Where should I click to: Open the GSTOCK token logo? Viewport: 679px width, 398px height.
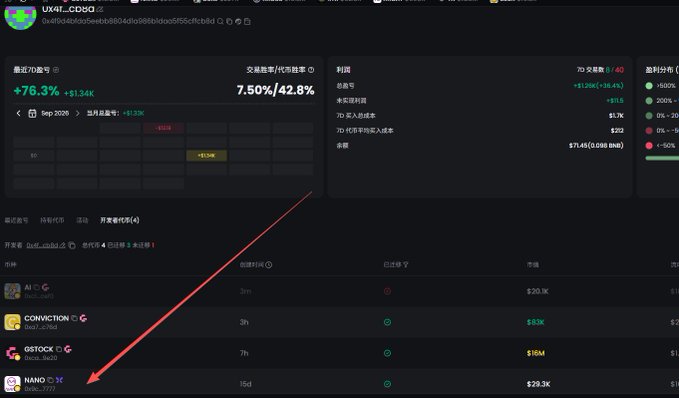12,353
